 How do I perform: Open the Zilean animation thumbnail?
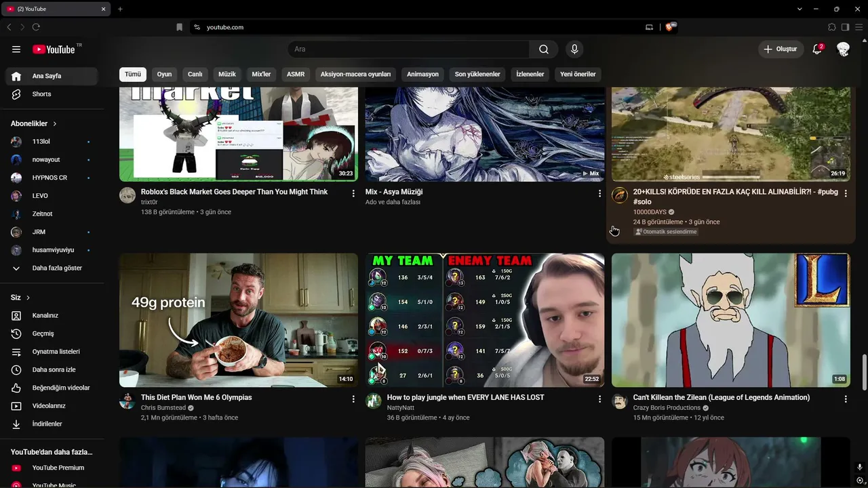(x=731, y=321)
